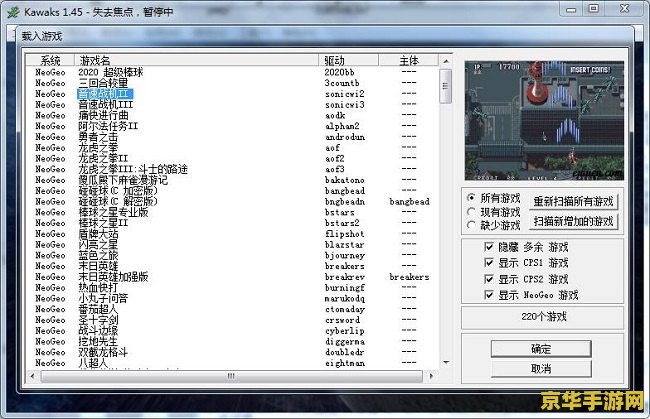Viewport: 650px width, 419px height.
Task: Click the 重新扫描所有游戏 button
Action: [x=573, y=201]
